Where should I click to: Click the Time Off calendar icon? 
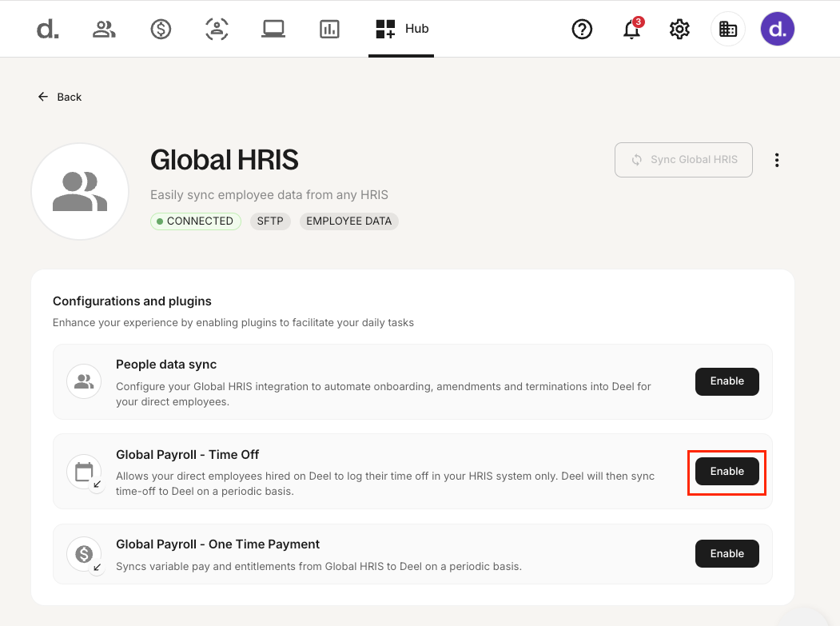84,472
